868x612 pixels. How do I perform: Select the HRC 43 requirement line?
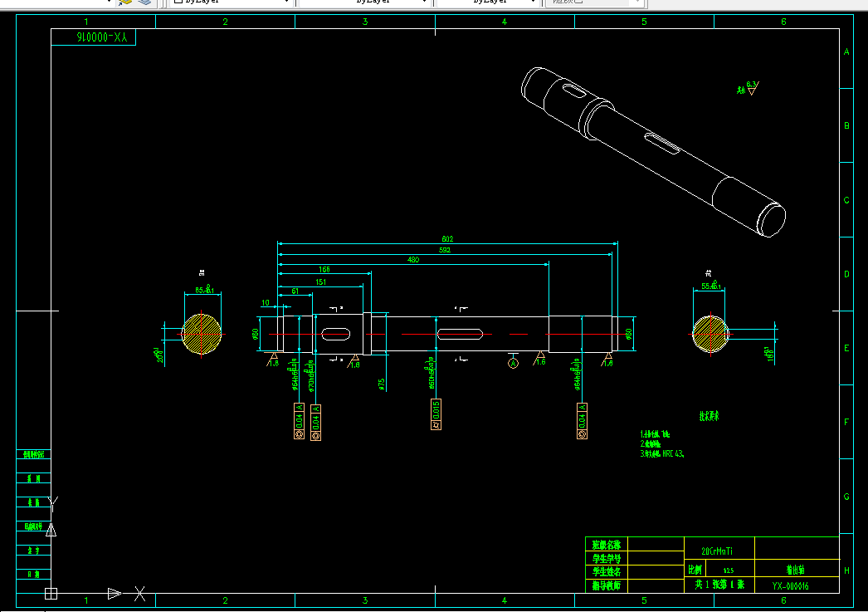coord(662,453)
